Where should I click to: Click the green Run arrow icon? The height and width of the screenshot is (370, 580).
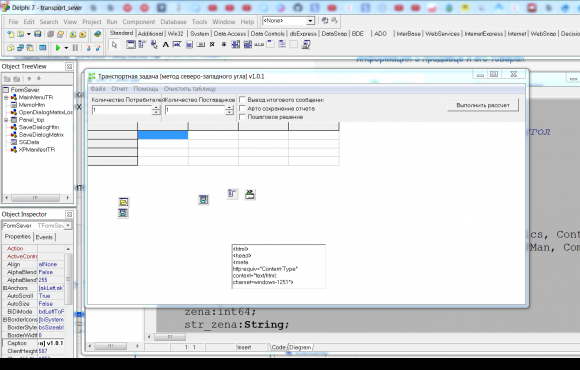tap(58, 48)
